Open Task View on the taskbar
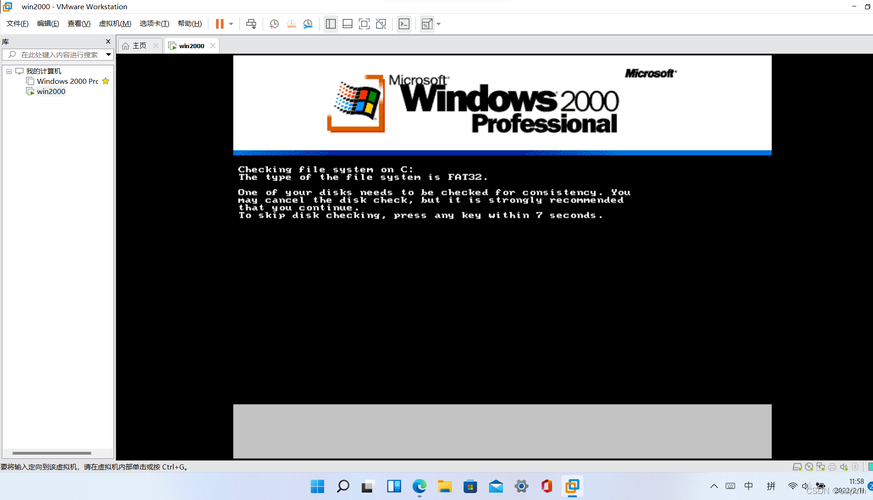 (x=368, y=486)
